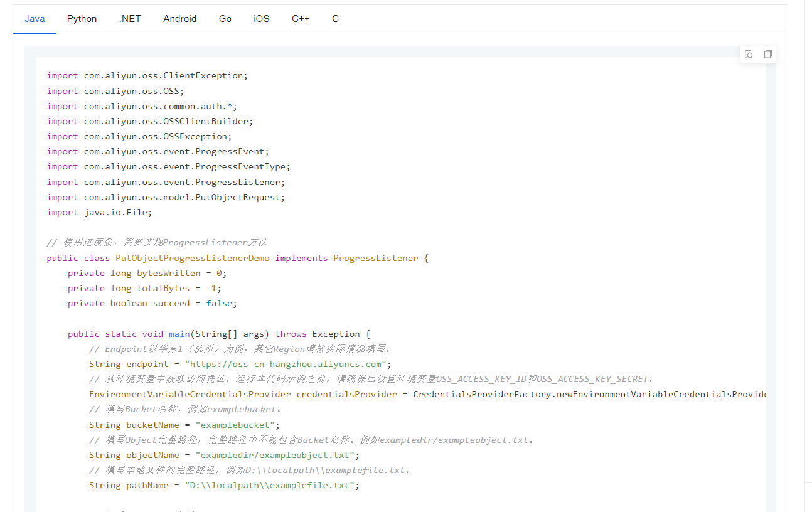This screenshot has height=512, width=812.
Task: Click the 'import com.aliyun.oss.OSSClientBuilder;' line
Action: [150, 121]
